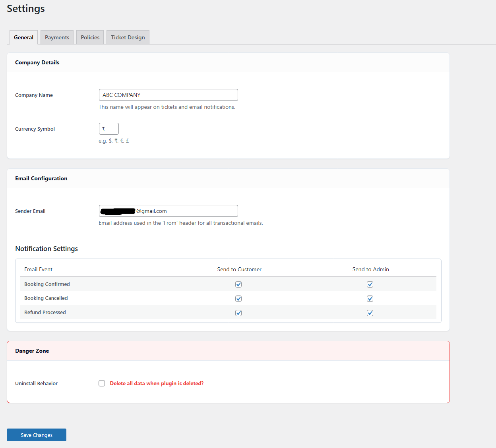Click the Danger Zone section header

(x=32, y=351)
